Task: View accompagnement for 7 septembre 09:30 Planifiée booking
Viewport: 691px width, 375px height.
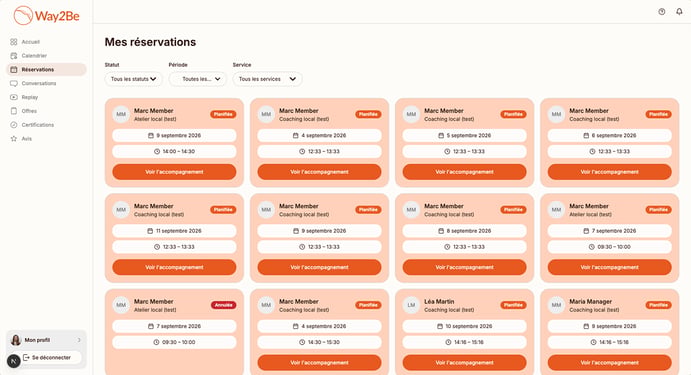Action: (609, 267)
